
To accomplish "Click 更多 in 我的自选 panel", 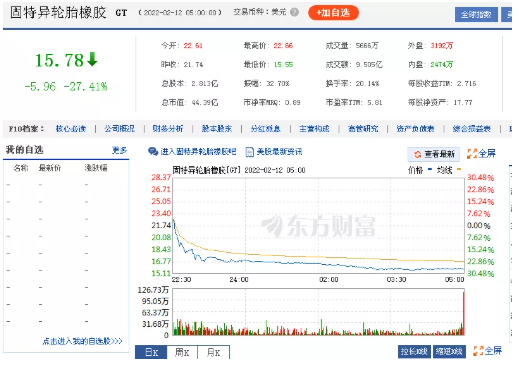I will pos(119,150).
